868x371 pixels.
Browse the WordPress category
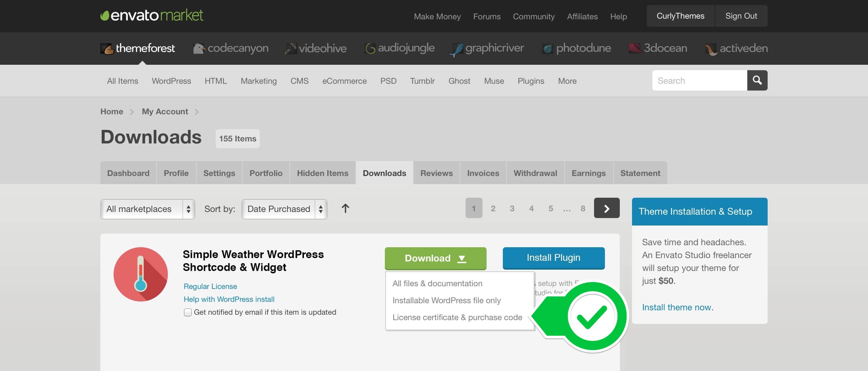pos(171,81)
